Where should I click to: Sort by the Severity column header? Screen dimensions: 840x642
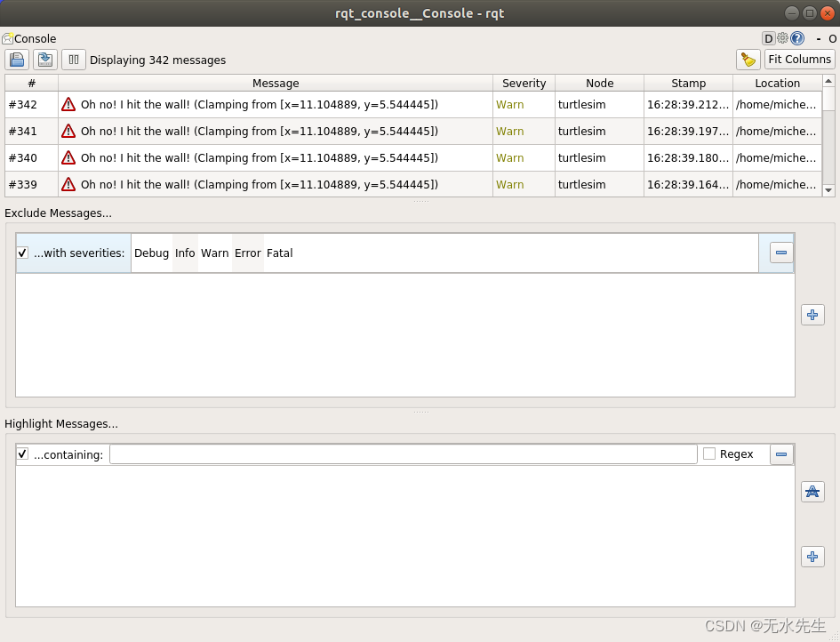pyautogui.click(x=524, y=83)
